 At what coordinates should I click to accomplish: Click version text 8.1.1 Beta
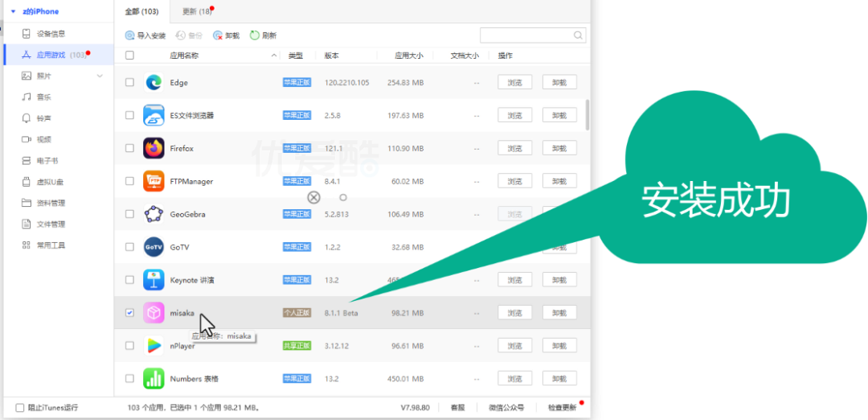point(341,313)
